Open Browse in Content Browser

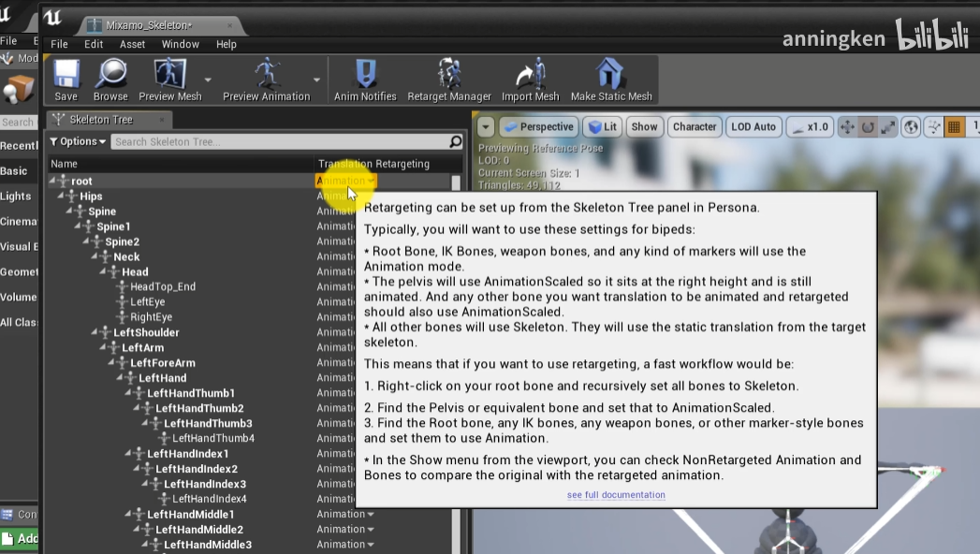[110, 80]
